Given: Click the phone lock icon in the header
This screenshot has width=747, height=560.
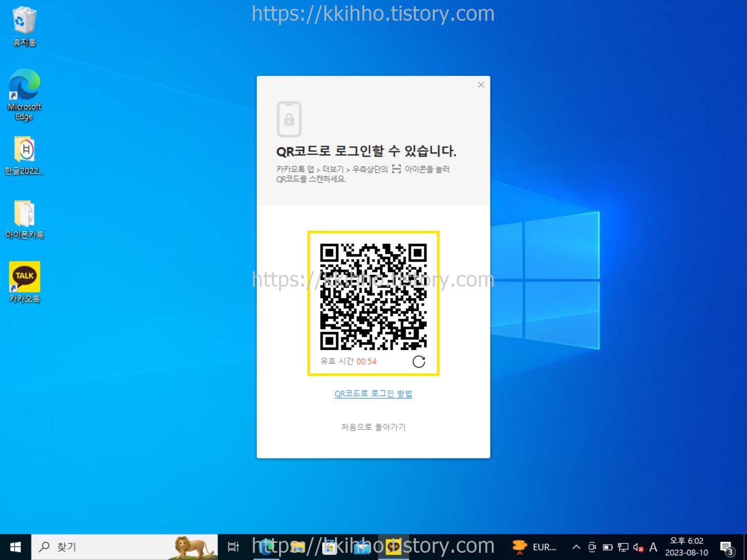Looking at the screenshot, I should (289, 119).
